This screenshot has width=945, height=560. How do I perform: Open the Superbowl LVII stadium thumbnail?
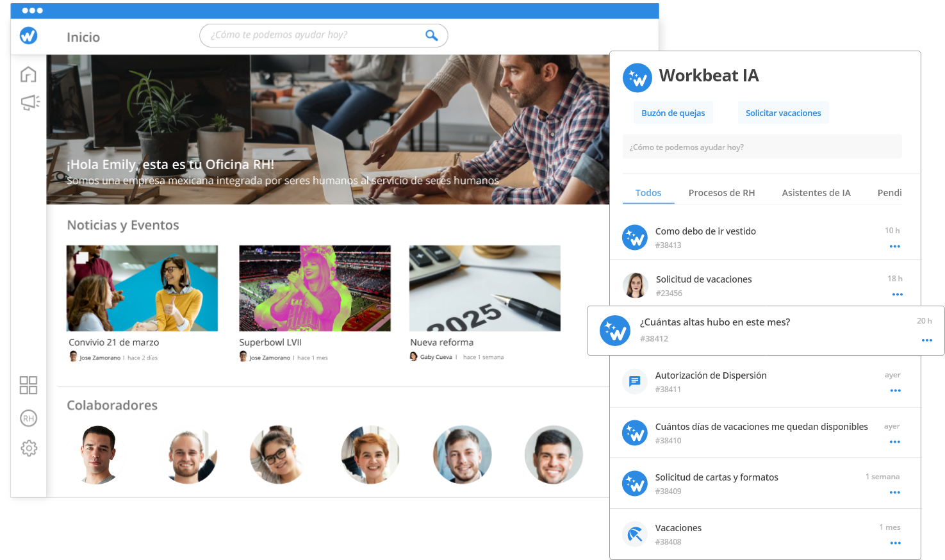(315, 288)
